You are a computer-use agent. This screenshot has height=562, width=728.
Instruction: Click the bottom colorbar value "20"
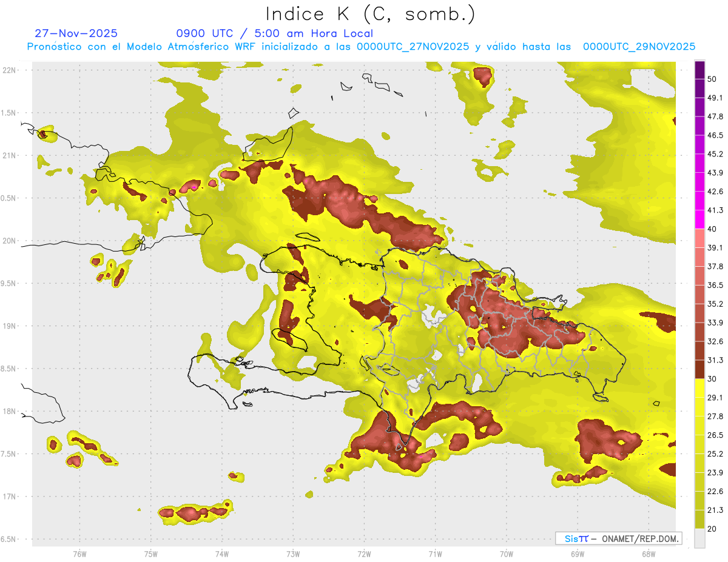tap(712, 529)
